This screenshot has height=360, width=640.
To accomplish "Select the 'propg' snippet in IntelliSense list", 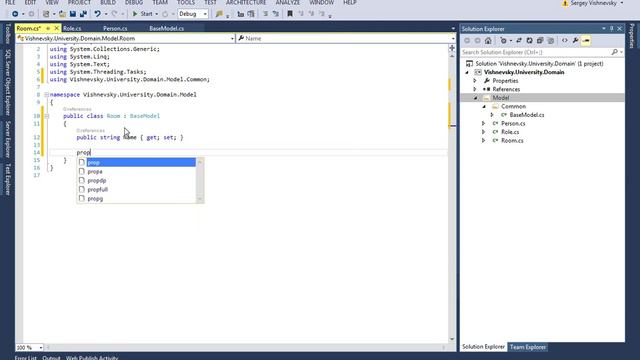I will 137,198.
